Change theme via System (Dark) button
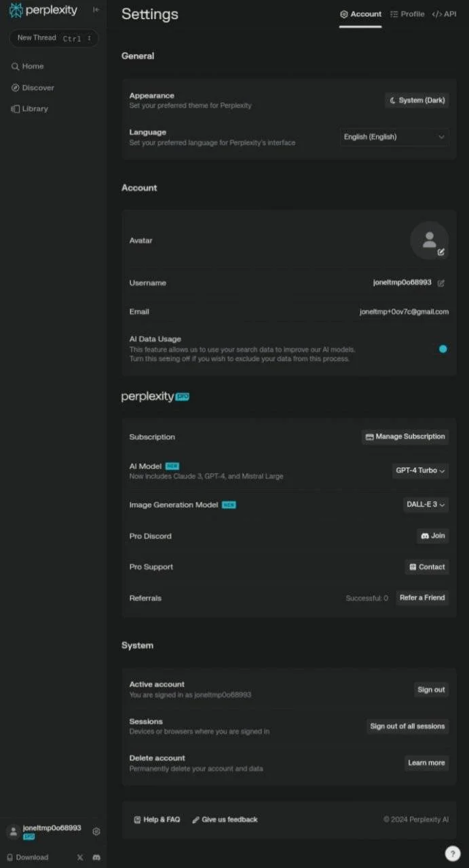This screenshot has height=868, width=469. point(417,100)
